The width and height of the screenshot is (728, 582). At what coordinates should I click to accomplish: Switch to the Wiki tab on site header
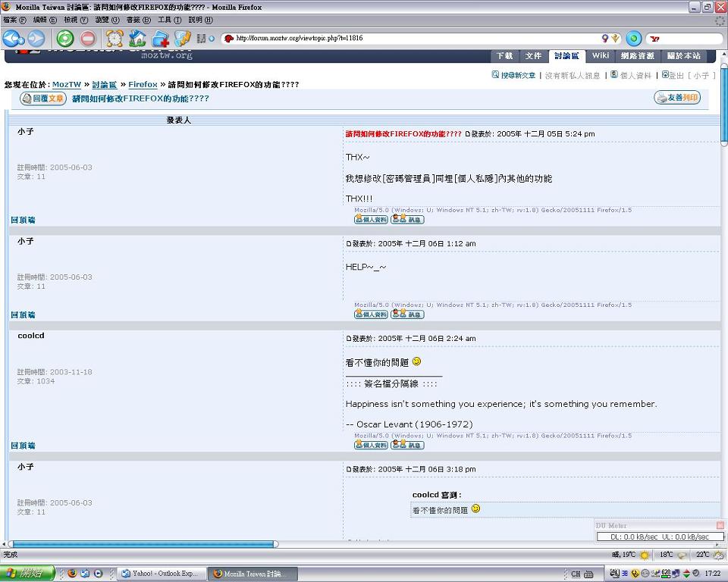[x=601, y=55]
